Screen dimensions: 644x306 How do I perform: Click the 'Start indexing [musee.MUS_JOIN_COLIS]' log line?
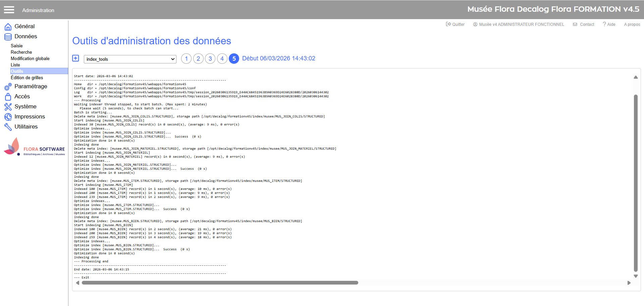point(109,120)
